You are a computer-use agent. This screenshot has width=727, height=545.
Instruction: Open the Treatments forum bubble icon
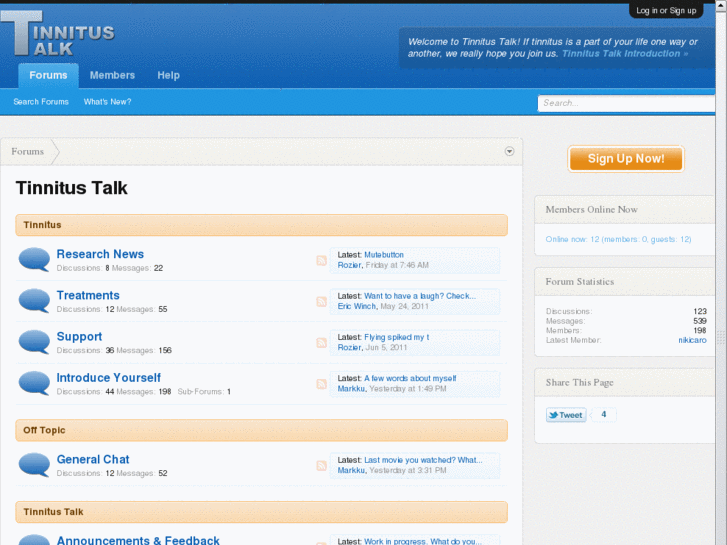34,301
